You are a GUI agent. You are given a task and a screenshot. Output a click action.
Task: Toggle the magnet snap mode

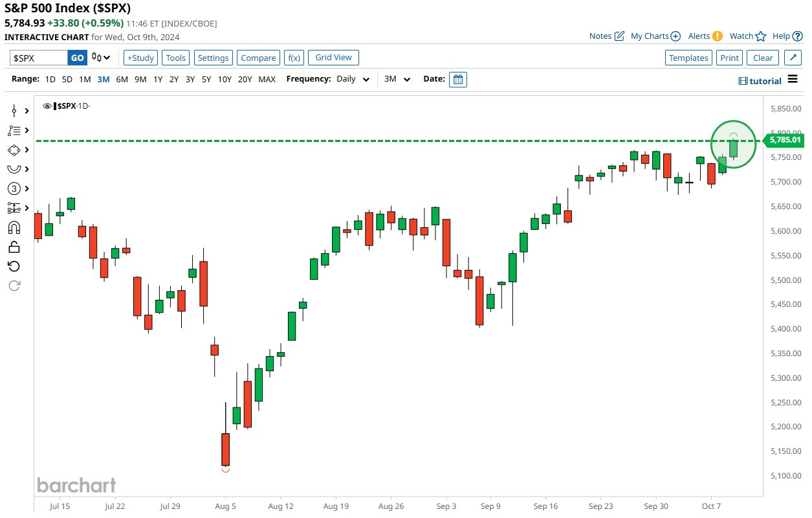click(14, 227)
